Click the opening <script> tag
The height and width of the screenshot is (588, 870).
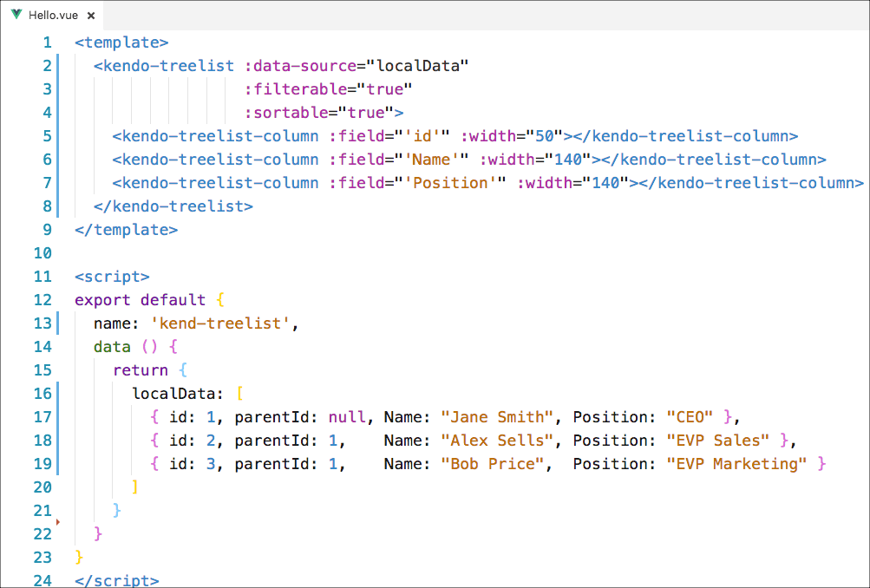[x=112, y=277]
